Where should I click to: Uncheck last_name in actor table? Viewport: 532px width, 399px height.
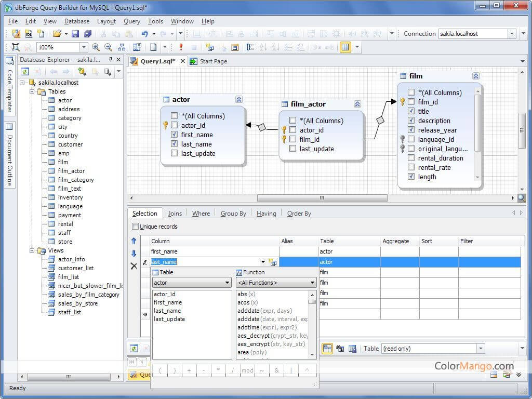click(x=175, y=143)
